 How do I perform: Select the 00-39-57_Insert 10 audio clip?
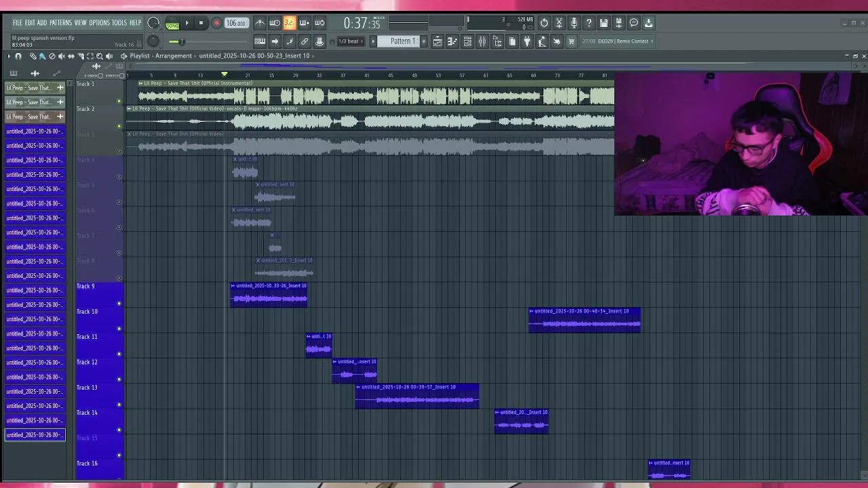coord(417,396)
